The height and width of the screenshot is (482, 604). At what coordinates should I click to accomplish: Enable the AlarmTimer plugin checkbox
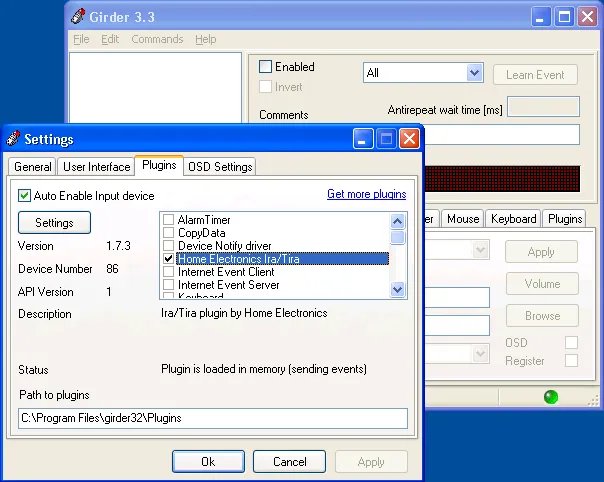(x=168, y=220)
